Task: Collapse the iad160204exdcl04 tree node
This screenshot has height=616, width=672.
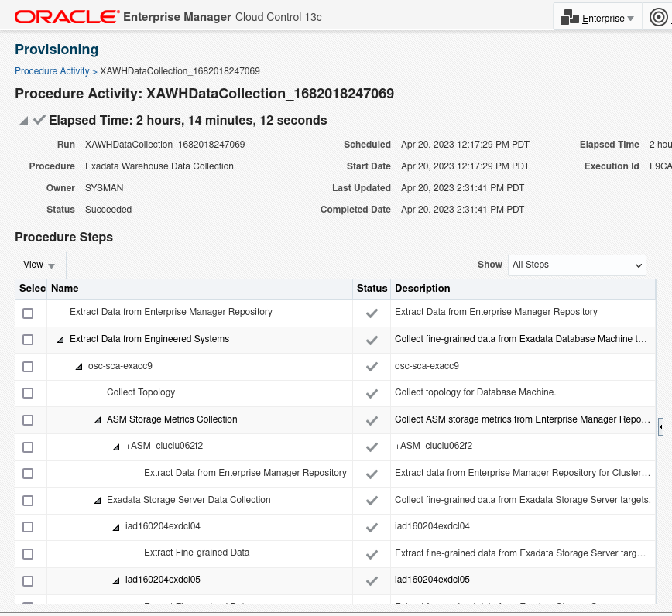Action: 116,527
